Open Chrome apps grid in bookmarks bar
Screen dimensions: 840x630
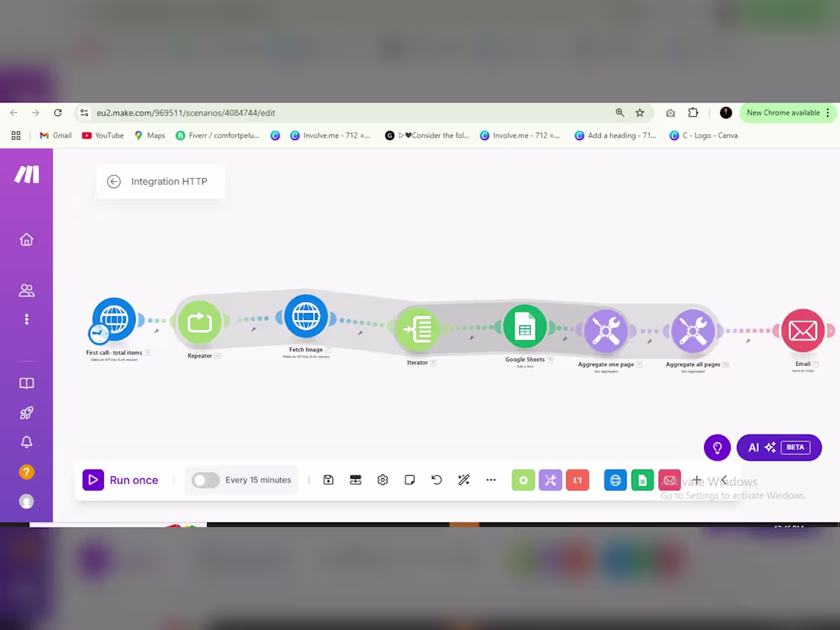(16, 135)
